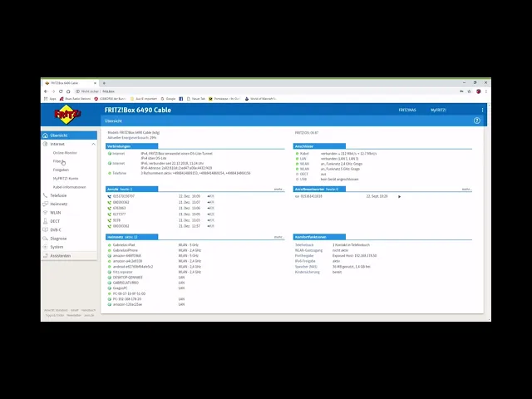Open a new browser tab with plus

104,83
